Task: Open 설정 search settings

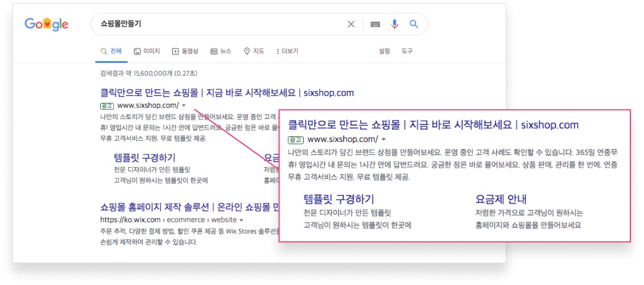Action: click(384, 51)
